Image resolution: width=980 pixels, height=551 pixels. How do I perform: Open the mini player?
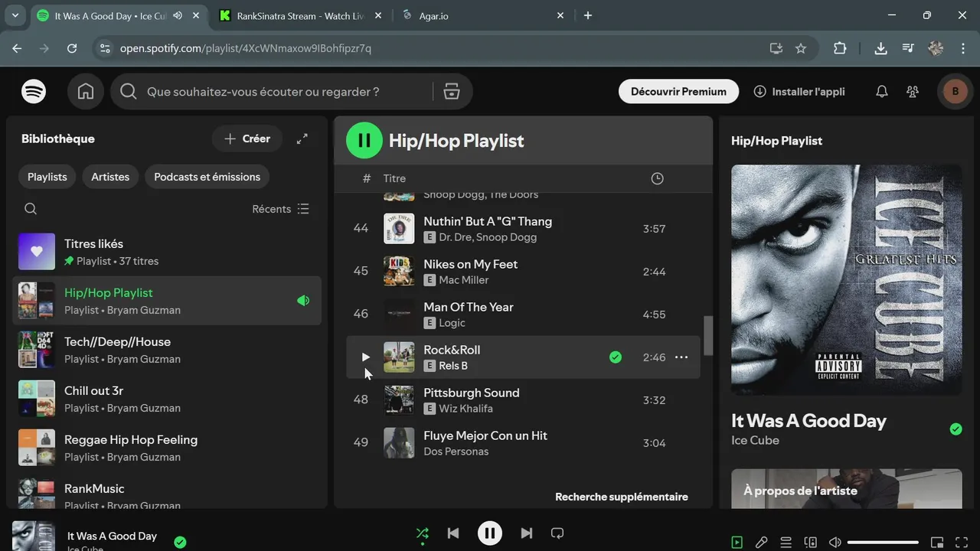coord(937,543)
